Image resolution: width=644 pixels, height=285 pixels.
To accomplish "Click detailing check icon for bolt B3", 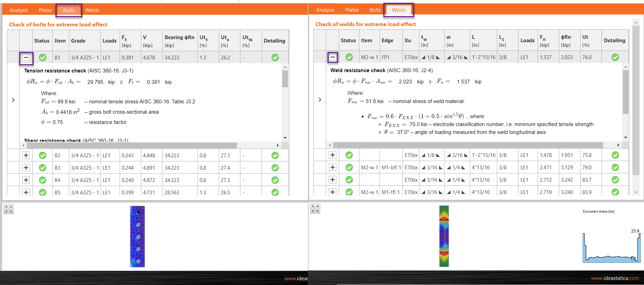I will click(x=275, y=168).
